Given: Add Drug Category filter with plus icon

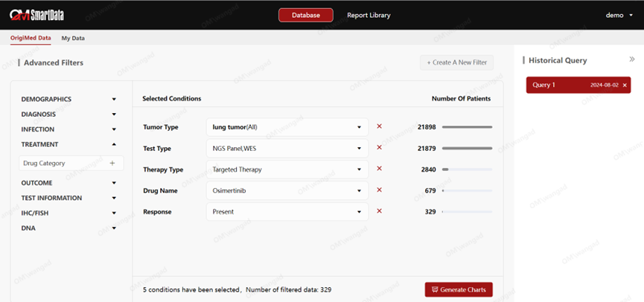Looking at the screenshot, I should [112, 164].
